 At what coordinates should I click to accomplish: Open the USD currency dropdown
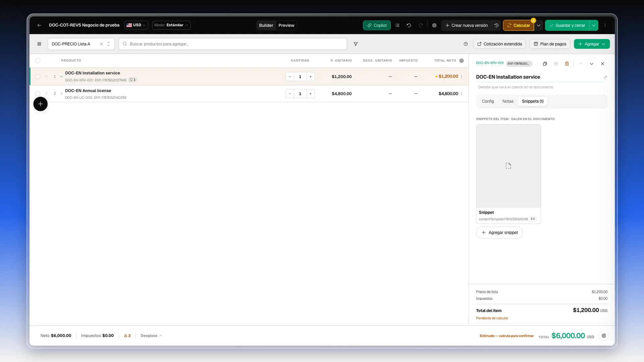136,25
